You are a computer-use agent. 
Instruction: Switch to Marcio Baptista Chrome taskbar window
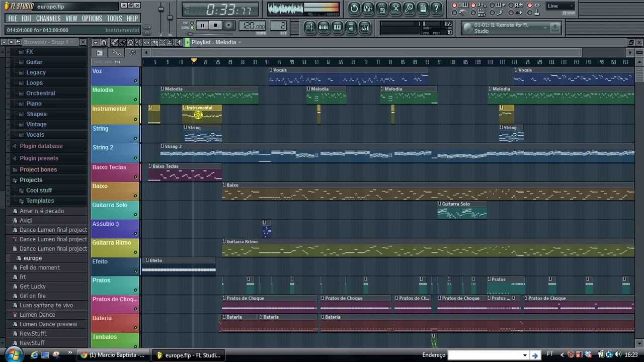click(x=113, y=355)
